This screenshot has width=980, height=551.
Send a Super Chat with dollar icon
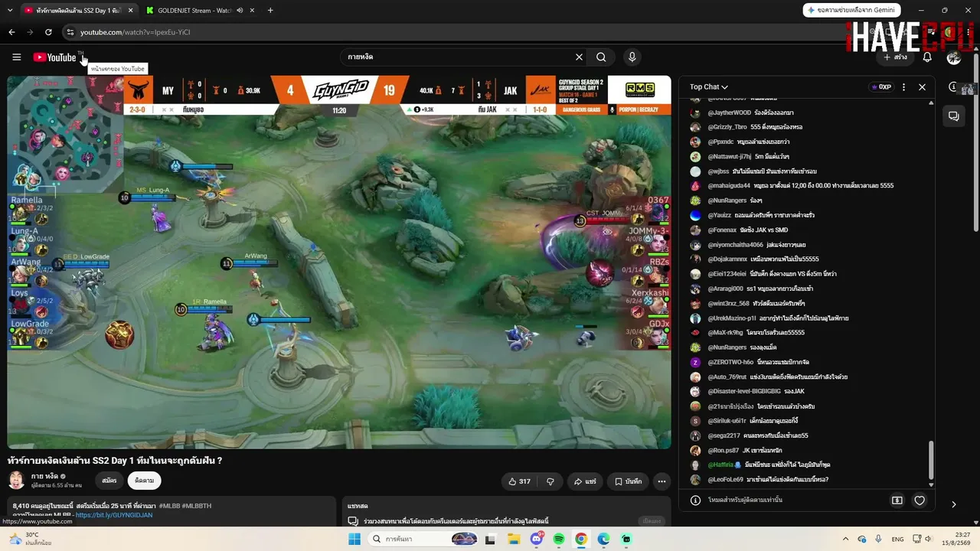(897, 500)
